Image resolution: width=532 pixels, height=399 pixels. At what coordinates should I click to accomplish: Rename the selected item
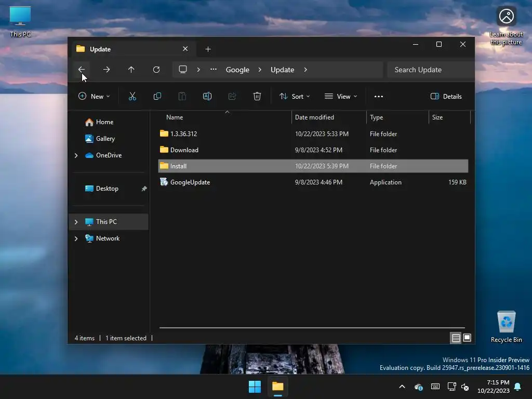click(x=207, y=96)
